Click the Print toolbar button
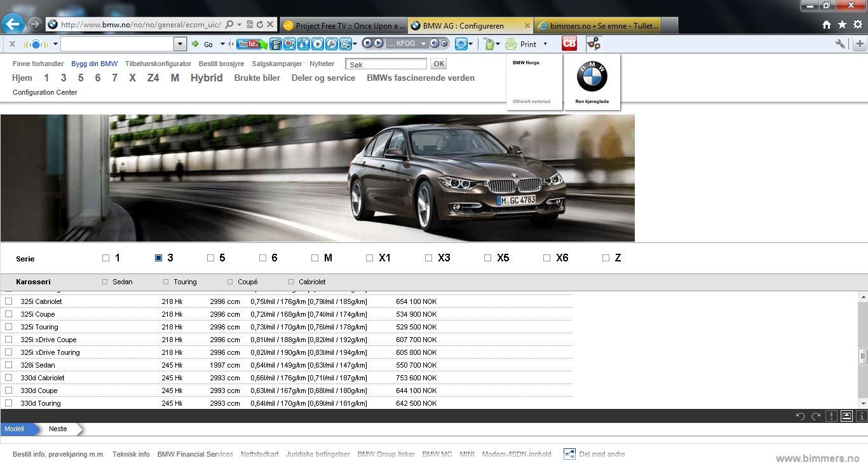 (521, 44)
